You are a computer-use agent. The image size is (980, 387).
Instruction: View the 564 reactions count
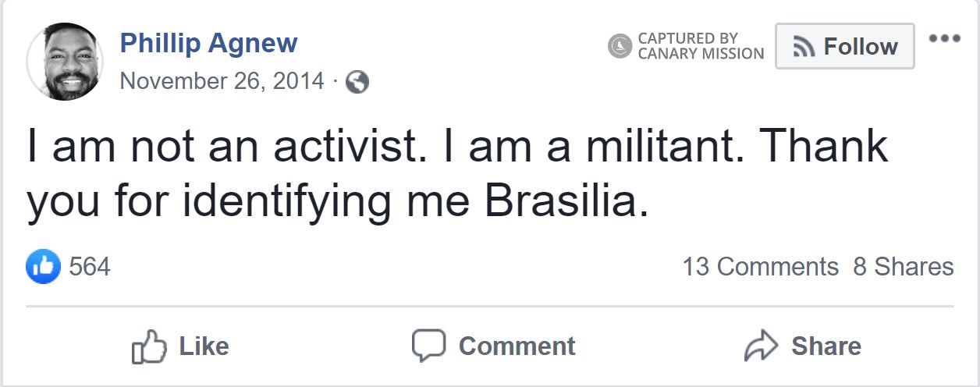point(90,268)
